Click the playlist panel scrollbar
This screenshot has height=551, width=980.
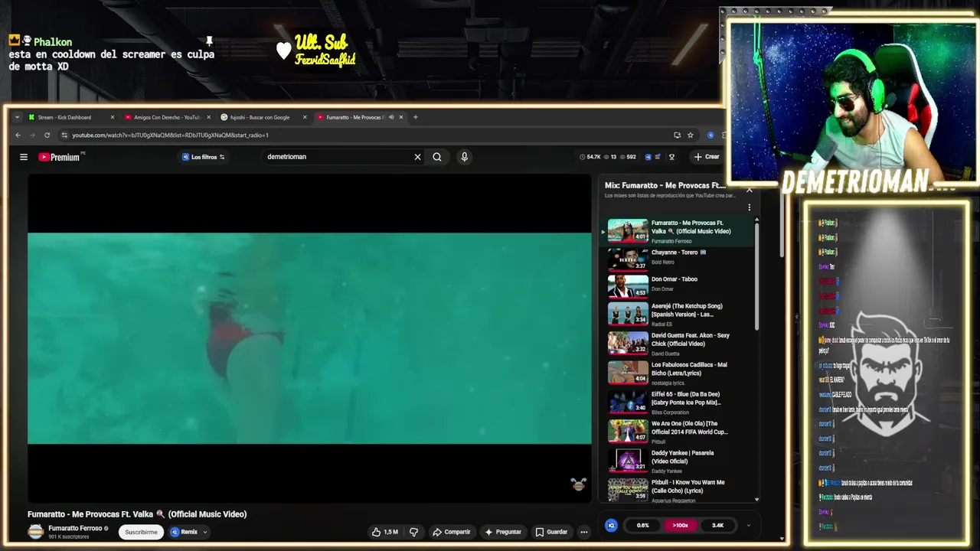pos(757,275)
